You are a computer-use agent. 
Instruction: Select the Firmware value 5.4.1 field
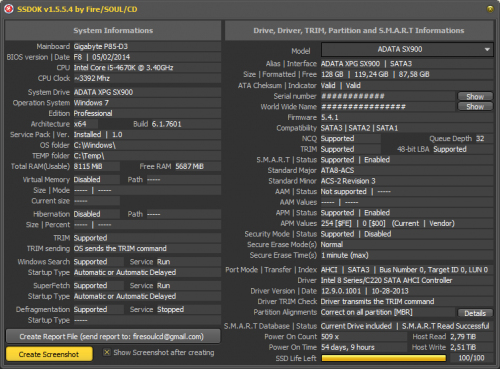coord(407,117)
